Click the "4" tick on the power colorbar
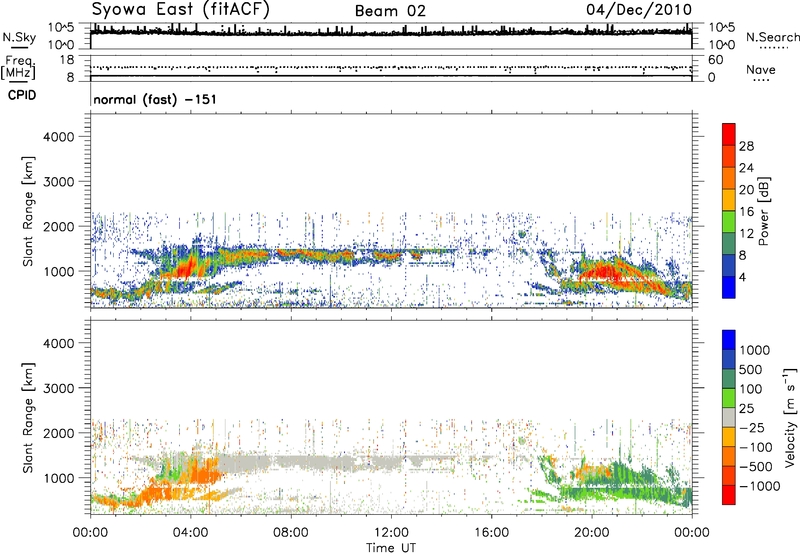800x554 pixels. click(742, 277)
